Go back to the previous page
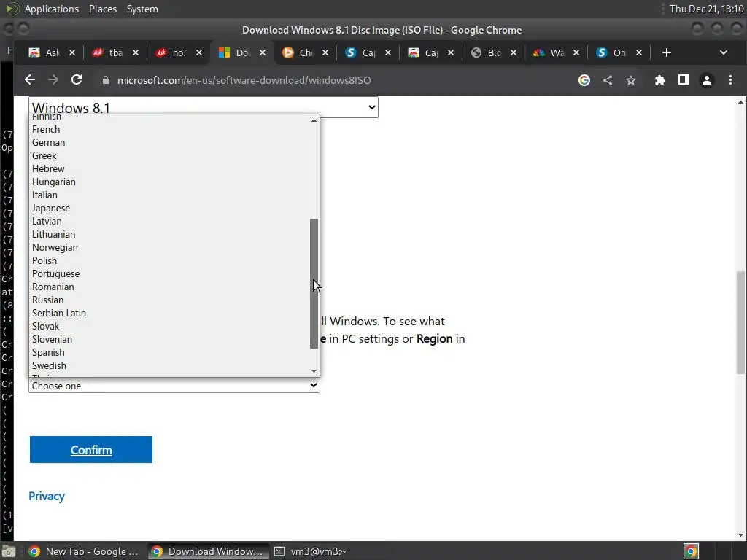The image size is (747, 560). click(x=29, y=80)
